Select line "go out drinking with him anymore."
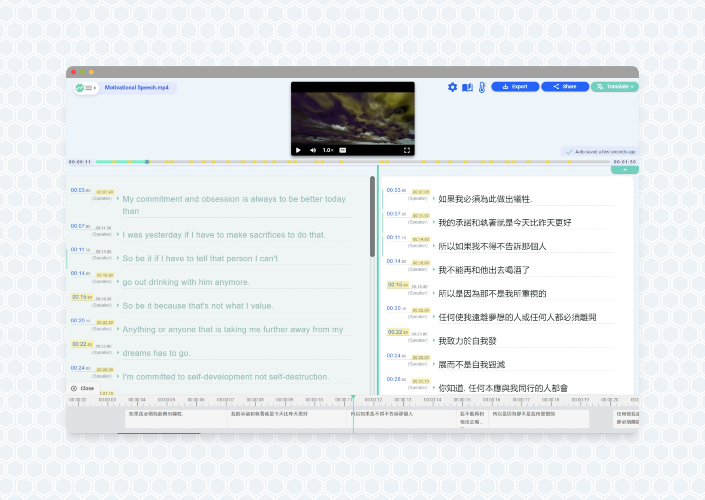 point(186,282)
